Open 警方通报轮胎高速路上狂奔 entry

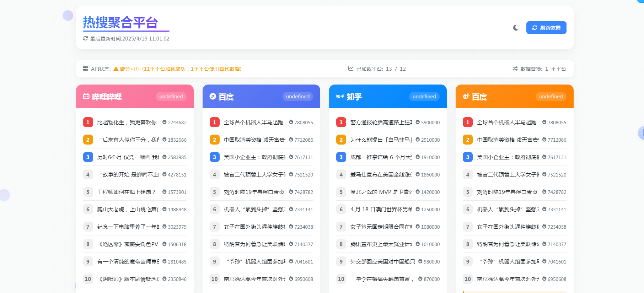381,122
